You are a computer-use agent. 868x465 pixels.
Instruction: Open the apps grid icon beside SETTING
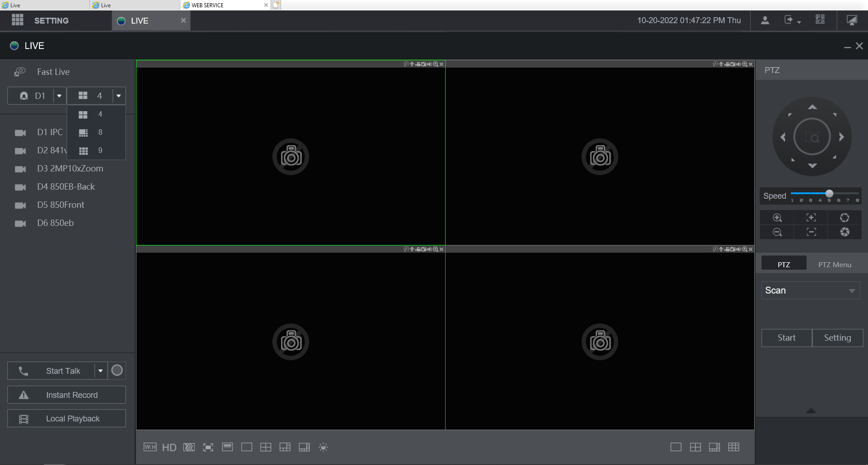point(18,20)
